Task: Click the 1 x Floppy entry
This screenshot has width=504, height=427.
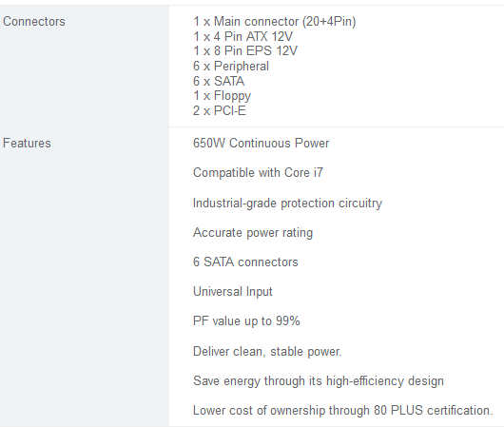Action: [x=222, y=96]
